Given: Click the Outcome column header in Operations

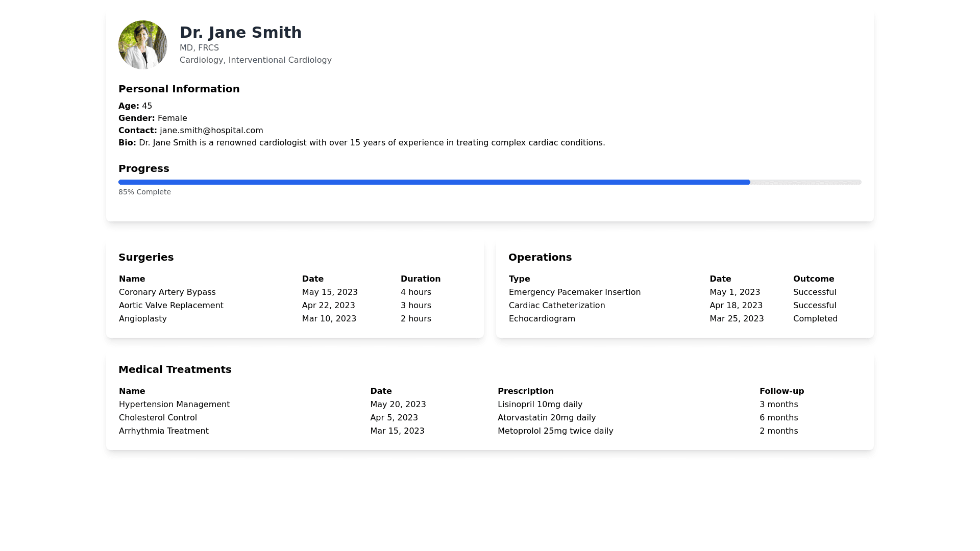Looking at the screenshot, I should tap(813, 279).
